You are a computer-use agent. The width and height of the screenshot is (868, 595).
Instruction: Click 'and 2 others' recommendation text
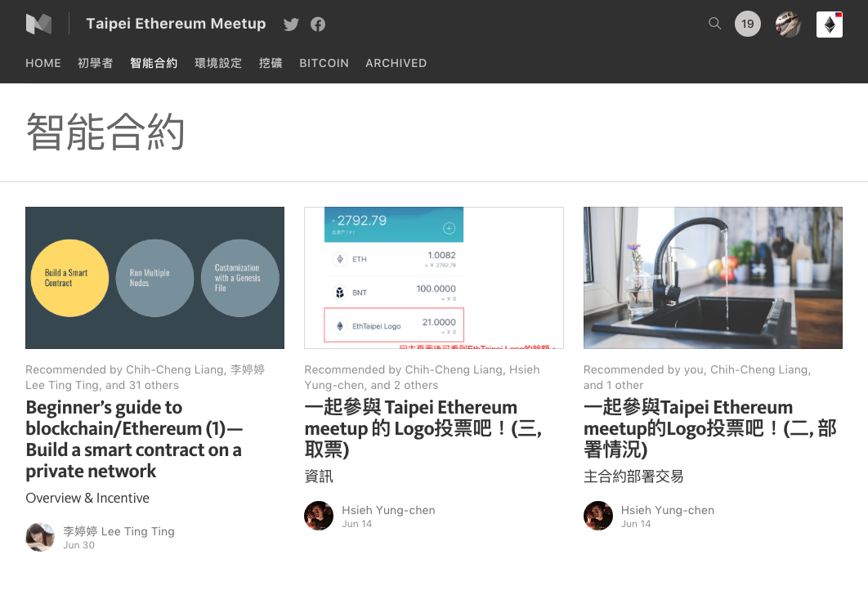[x=404, y=385]
